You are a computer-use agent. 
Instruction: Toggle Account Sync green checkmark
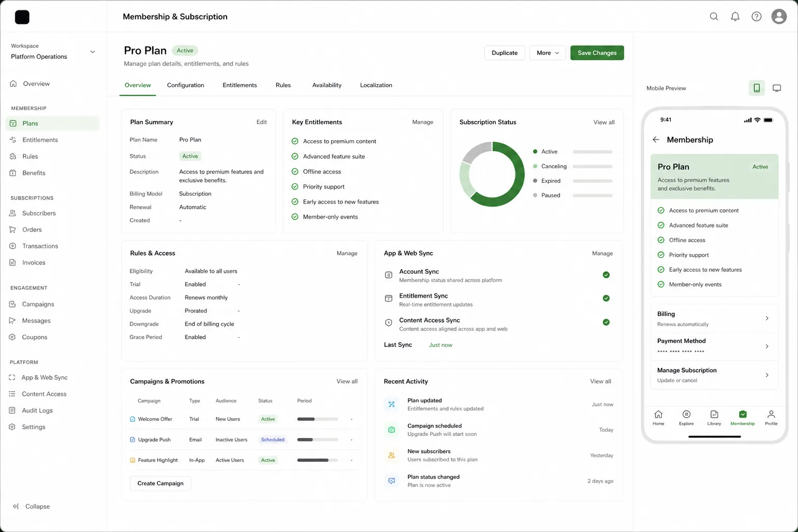(606, 275)
